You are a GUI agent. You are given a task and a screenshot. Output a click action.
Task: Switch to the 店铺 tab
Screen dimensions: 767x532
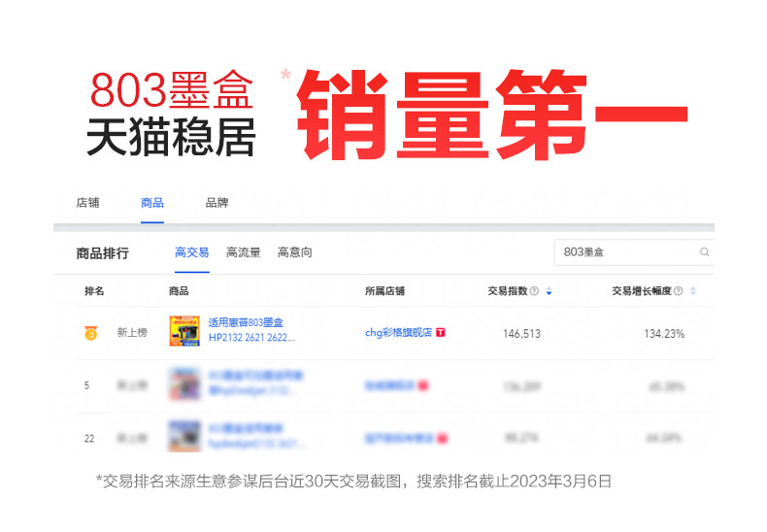[87, 203]
